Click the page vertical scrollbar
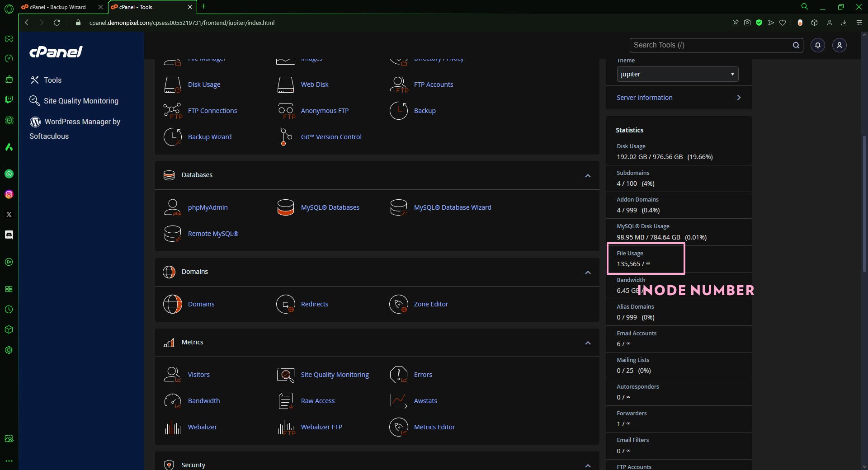This screenshot has width=868, height=470. (x=864, y=203)
